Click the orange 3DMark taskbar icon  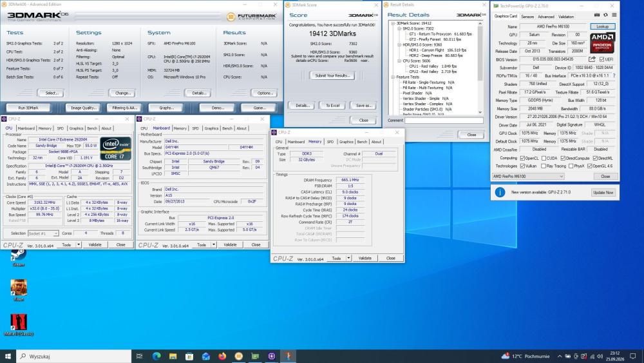coord(239,356)
